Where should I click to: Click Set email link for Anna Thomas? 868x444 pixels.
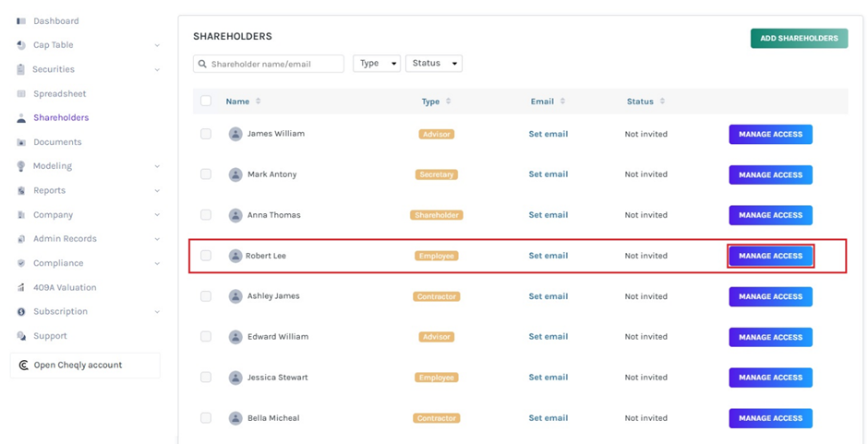[548, 215]
